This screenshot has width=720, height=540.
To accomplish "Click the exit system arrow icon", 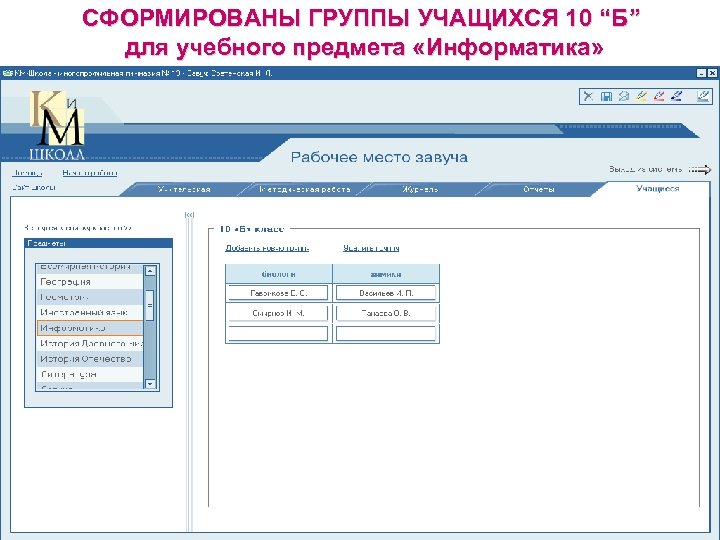I will 700,170.
